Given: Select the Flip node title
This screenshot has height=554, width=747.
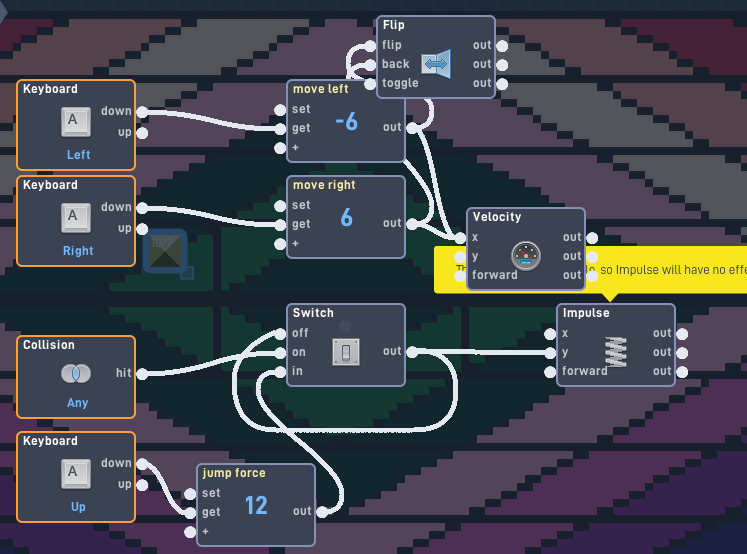Looking at the screenshot, I should tap(394, 25).
